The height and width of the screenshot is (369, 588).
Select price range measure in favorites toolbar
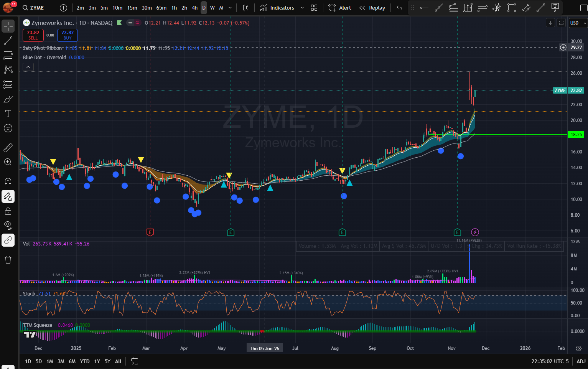[x=468, y=8]
